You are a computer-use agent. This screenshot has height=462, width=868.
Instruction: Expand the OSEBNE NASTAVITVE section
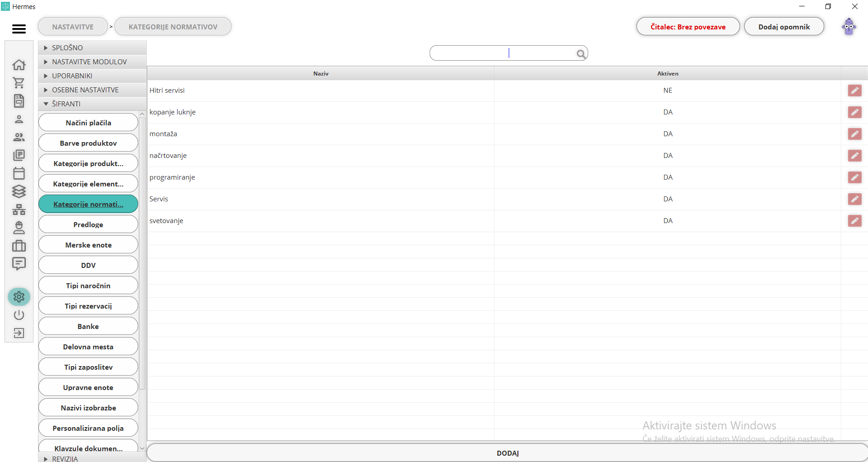pyautogui.click(x=92, y=90)
